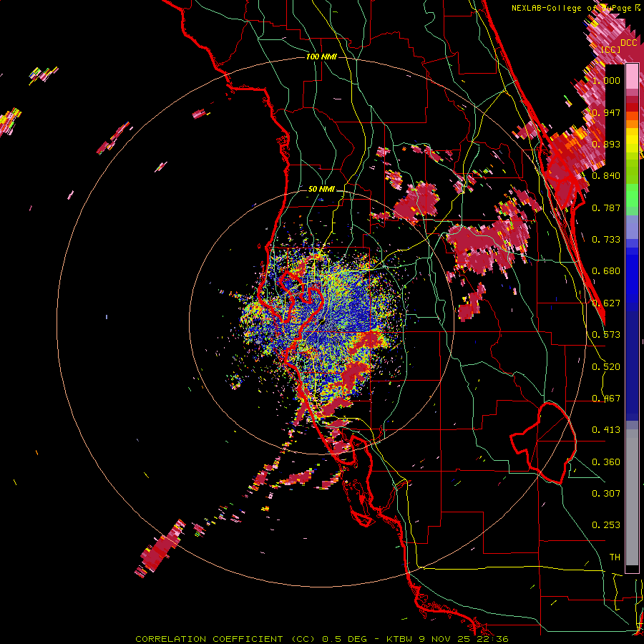
Task: Select the 0.467 scale value
Action: pos(606,399)
